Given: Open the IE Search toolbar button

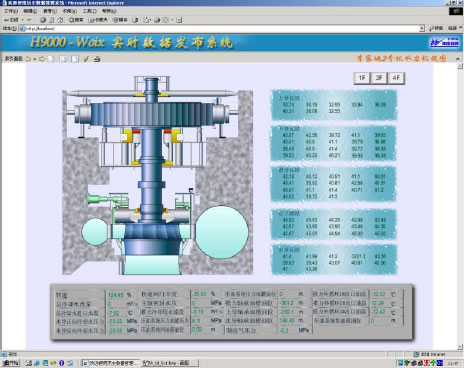Looking at the screenshot, I should pyautogui.click(x=76, y=20).
